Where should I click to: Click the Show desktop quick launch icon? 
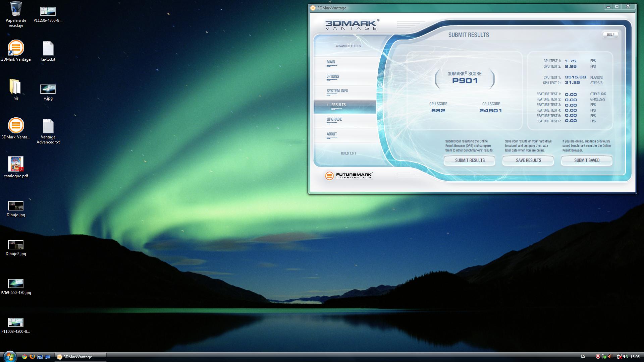[x=48, y=357]
